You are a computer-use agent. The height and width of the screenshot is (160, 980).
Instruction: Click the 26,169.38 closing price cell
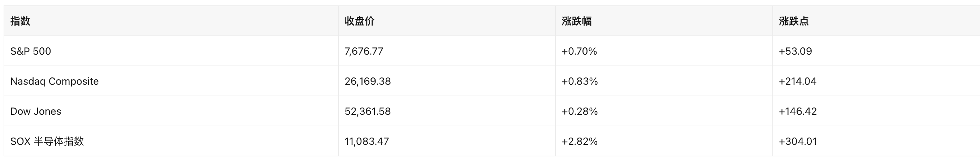[447, 81]
